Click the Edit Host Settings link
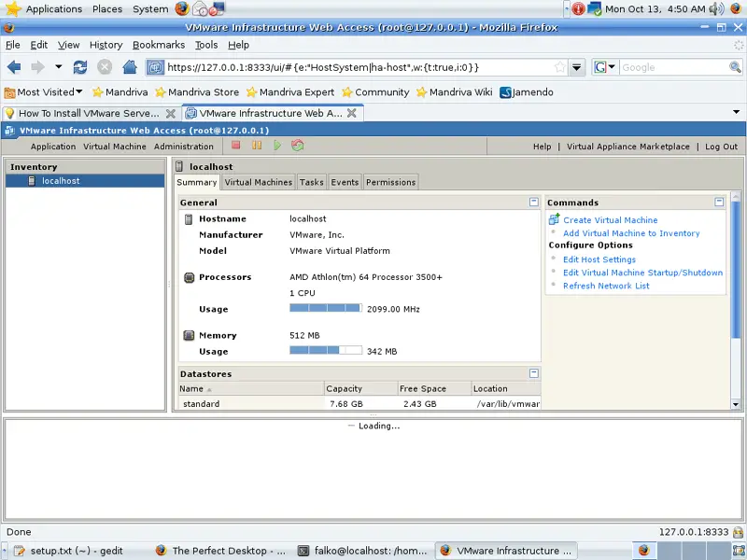This screenshot has width=747, height=560. (599, 259)
